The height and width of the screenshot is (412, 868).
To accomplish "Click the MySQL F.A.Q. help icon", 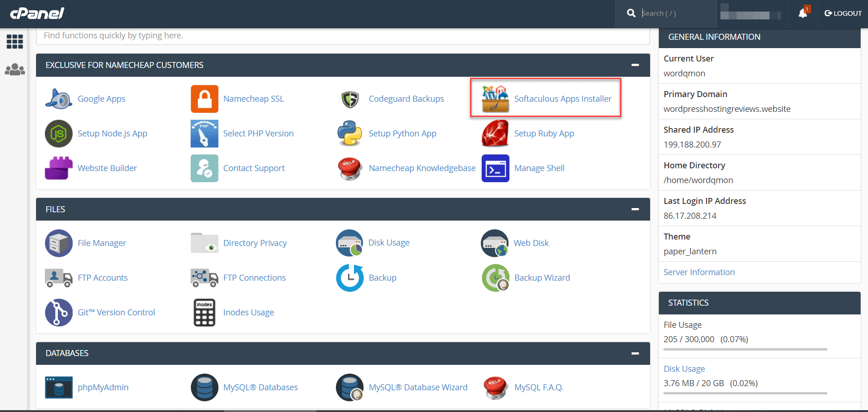I will (x=496, y=387).
